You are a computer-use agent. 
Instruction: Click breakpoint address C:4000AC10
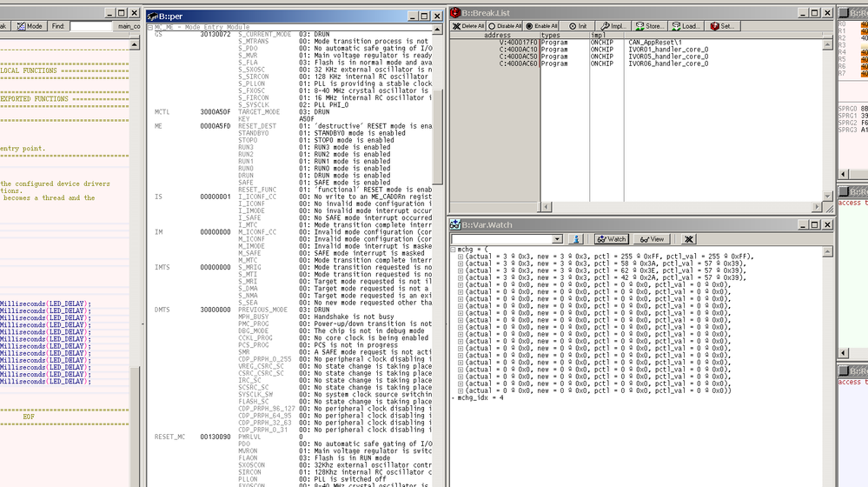pos(518,50)
